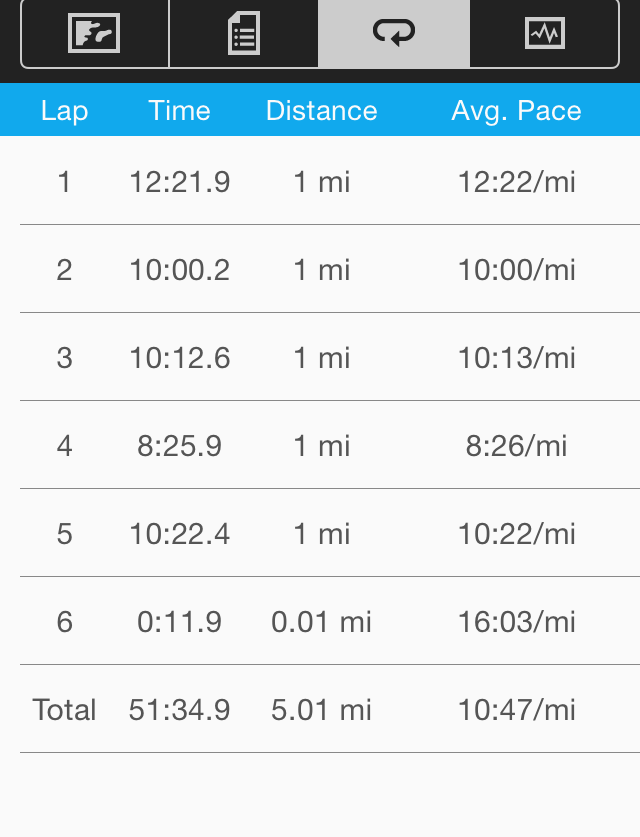Click lap 1 pace 12:22/mi
Screen dimensions: 640x837
click(x=516, y=182)
